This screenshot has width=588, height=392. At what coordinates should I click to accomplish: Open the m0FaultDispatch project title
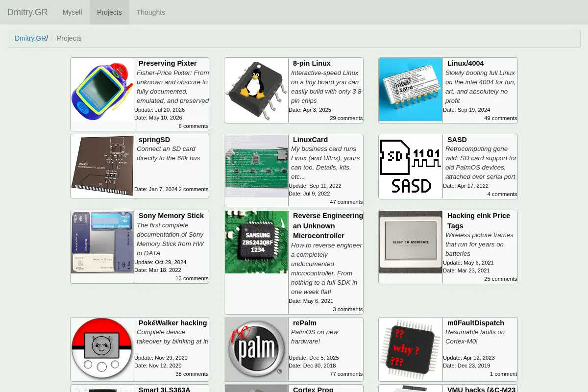[x=476, y=323]
